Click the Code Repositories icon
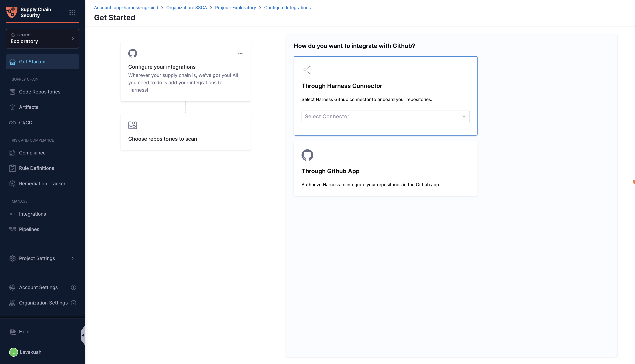635x364 pixels. 12,92
